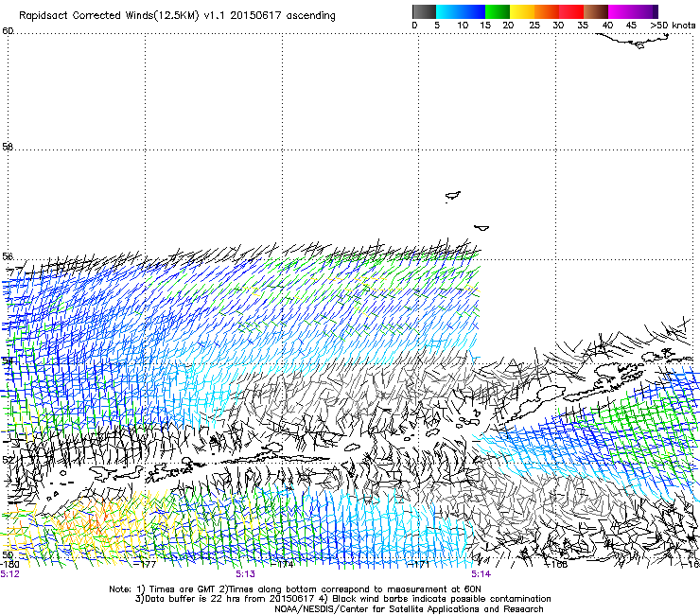Click the '>50 knots' legend label
The height and width of the screenshot is (615, 700).
pos(673,26)
